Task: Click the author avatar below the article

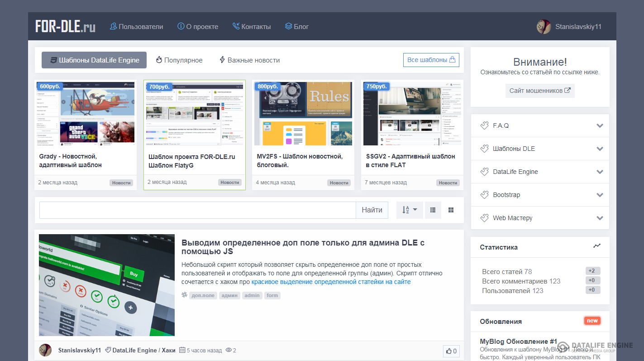Action: point(45,350)
